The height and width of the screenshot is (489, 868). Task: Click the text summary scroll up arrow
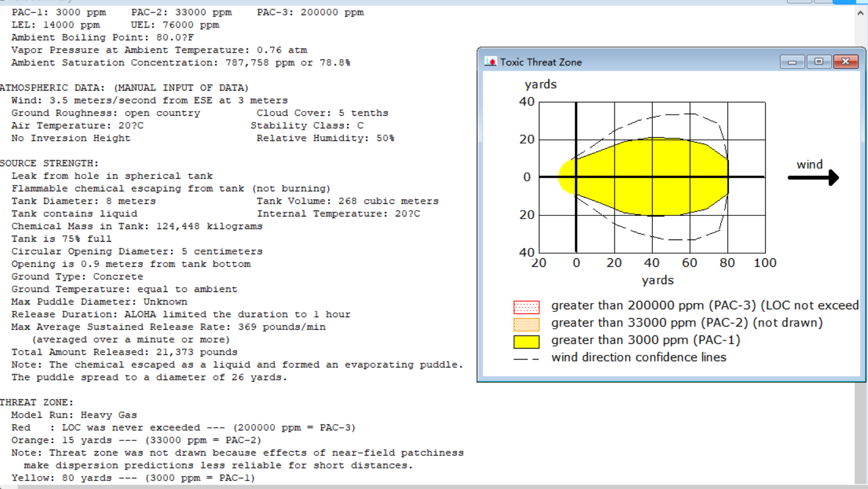[860, 13]
